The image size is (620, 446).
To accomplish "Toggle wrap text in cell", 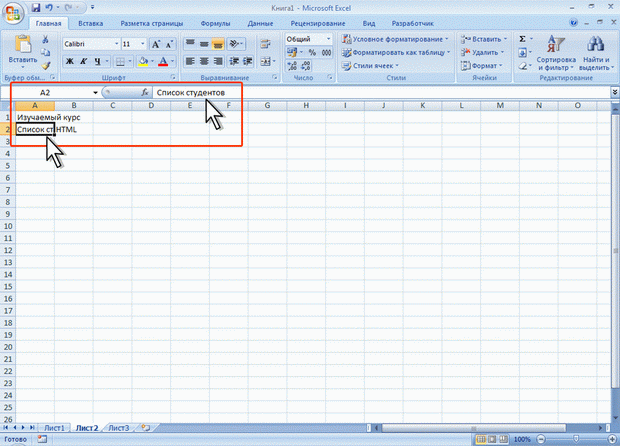I will [x=265, y=43].
